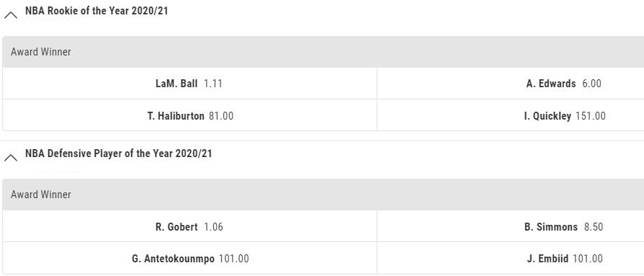Image resolution: width=644 pixels, height=276 pixels.
Task: Pick R. Gobert at 1.06
Action: [x=189, y=226]
